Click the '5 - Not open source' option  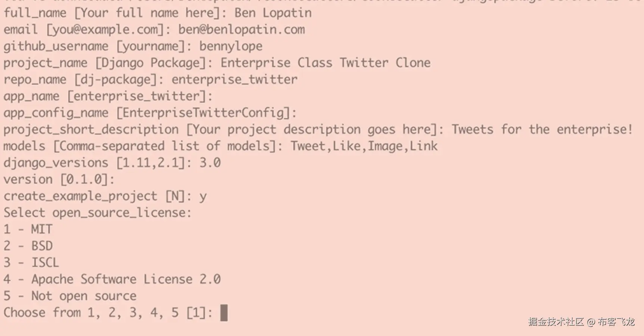pyautogui.click(x=70, y=296)
